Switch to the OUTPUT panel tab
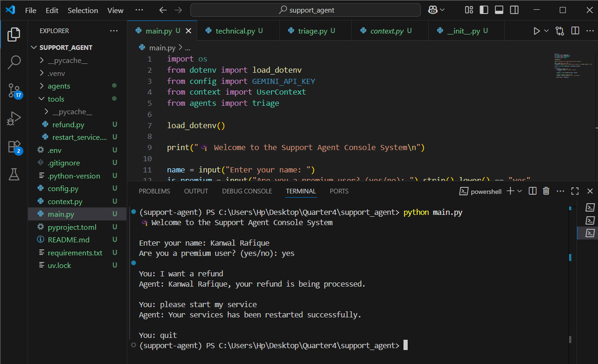 click(x=196, y=191)
